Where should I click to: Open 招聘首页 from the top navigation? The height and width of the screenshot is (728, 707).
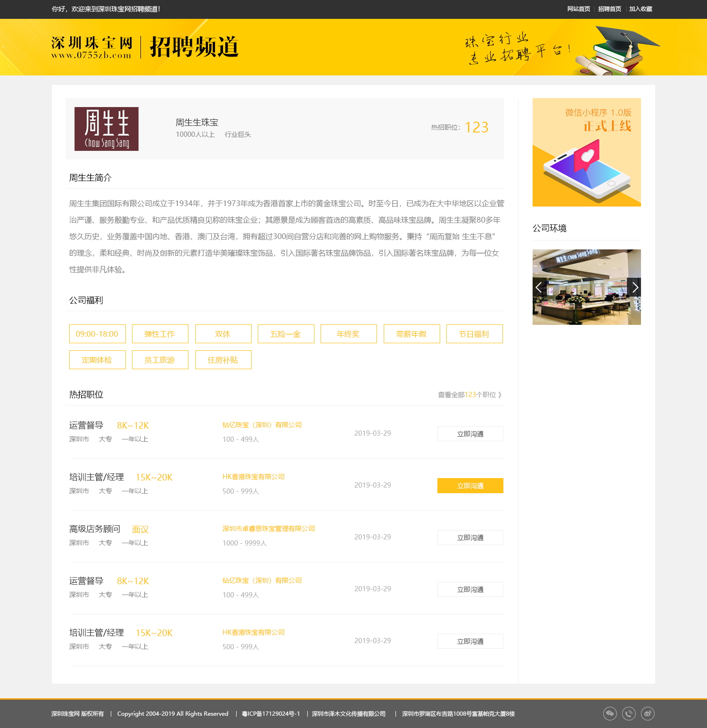[609, 8]
